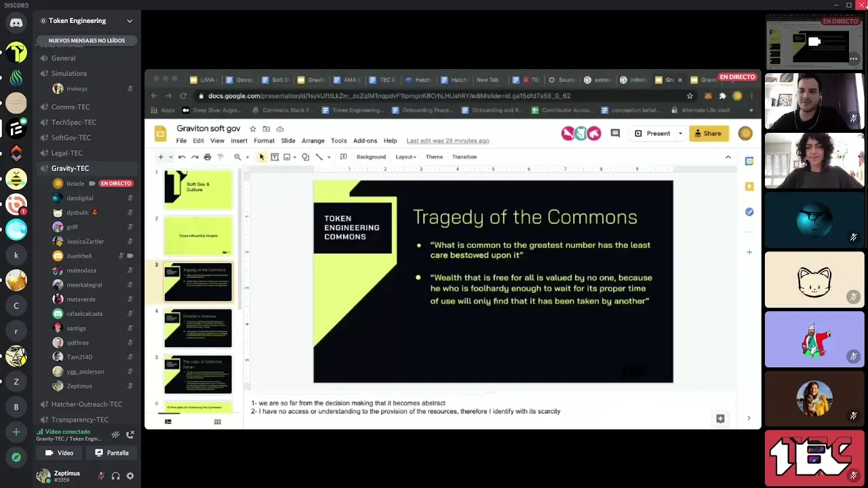
Task: Open comment history in Google Slides
Action: (x=615, y=134)
